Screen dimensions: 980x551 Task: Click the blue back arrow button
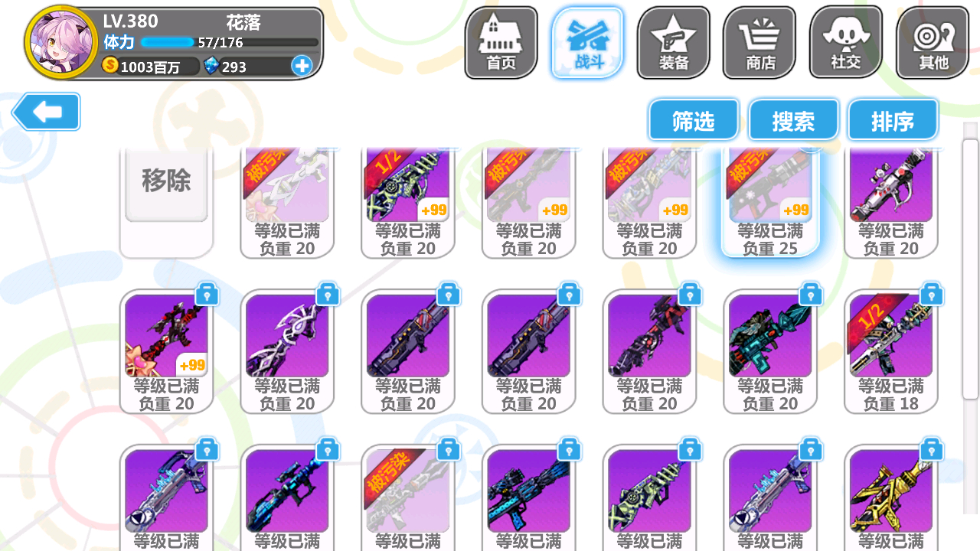[x=46, y=112]
